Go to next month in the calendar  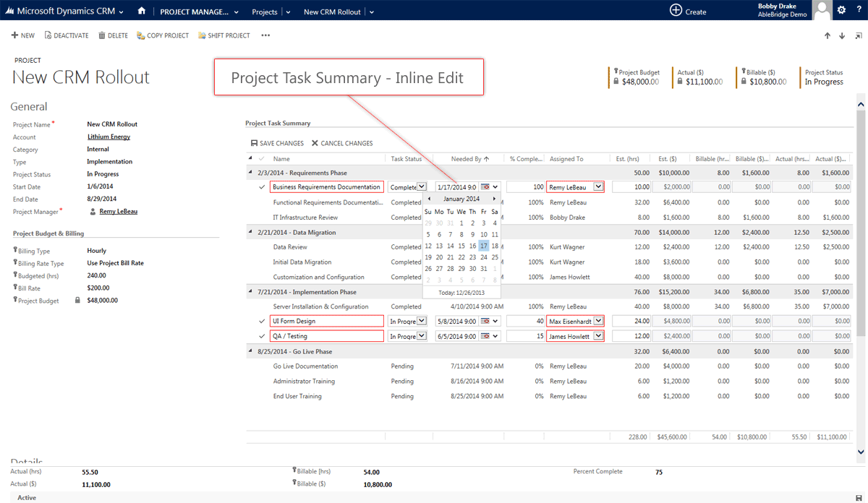point(494,199)
